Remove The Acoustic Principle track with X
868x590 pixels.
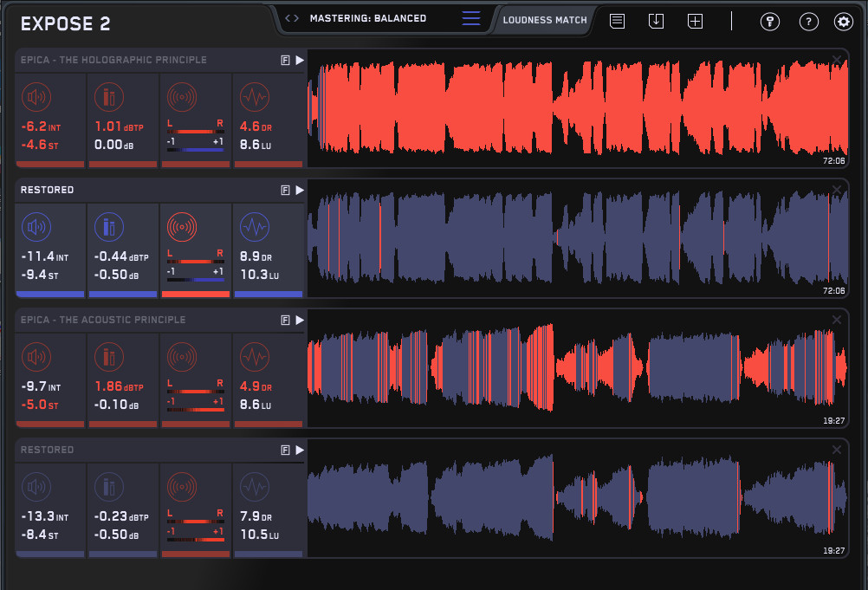coord(837,320)
